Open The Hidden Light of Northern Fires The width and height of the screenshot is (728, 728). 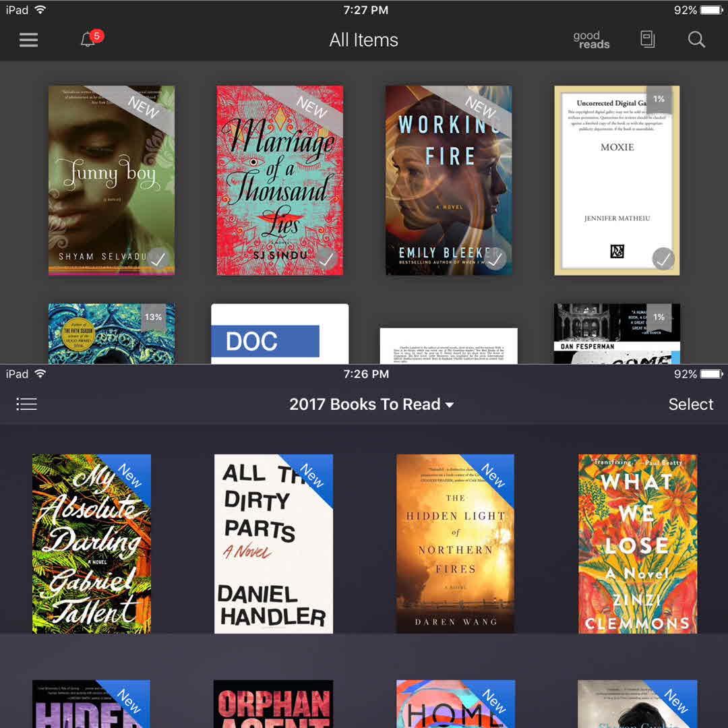[x=455, y=543]
